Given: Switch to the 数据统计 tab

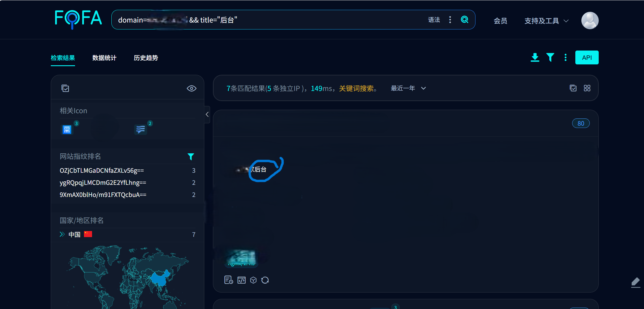Looking at the screenshot, I should tap(104, 58).
